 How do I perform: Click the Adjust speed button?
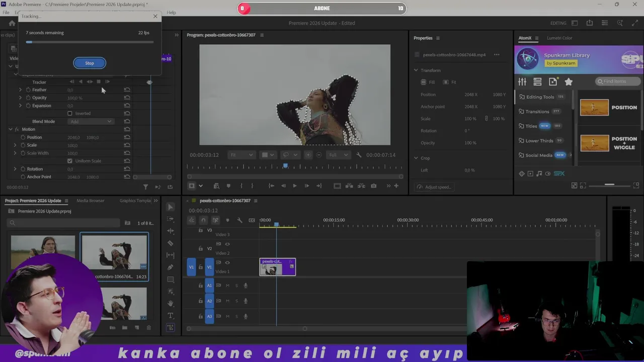434,187
